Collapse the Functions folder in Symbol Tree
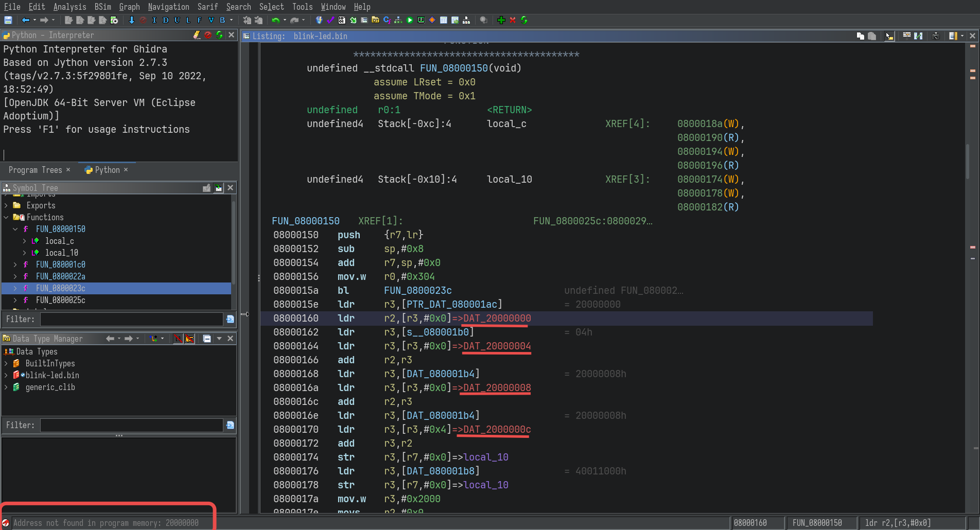Viewport: 980px width, 530px height. pyautogui.click(x=6, y=217)
